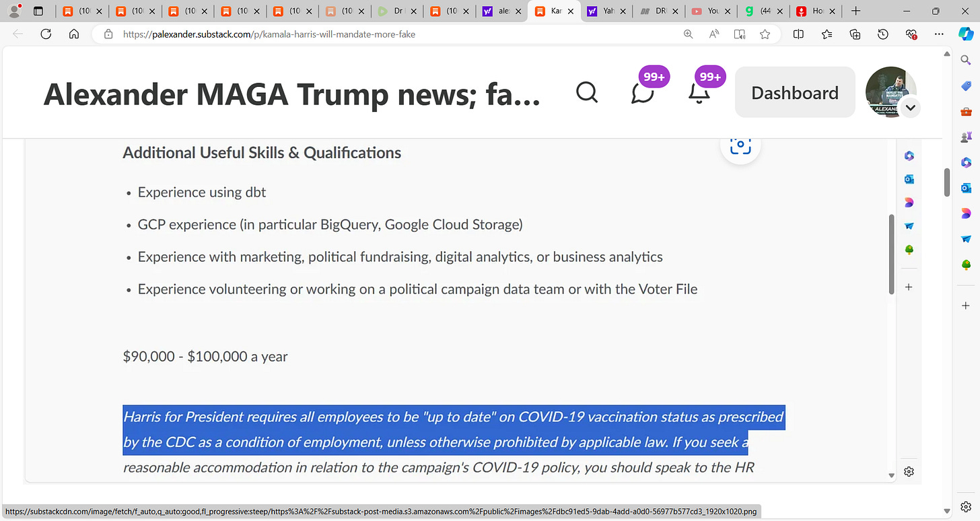Open the red Tools toolbox in sidebar
980x521 pixels.
coord(966,111)
